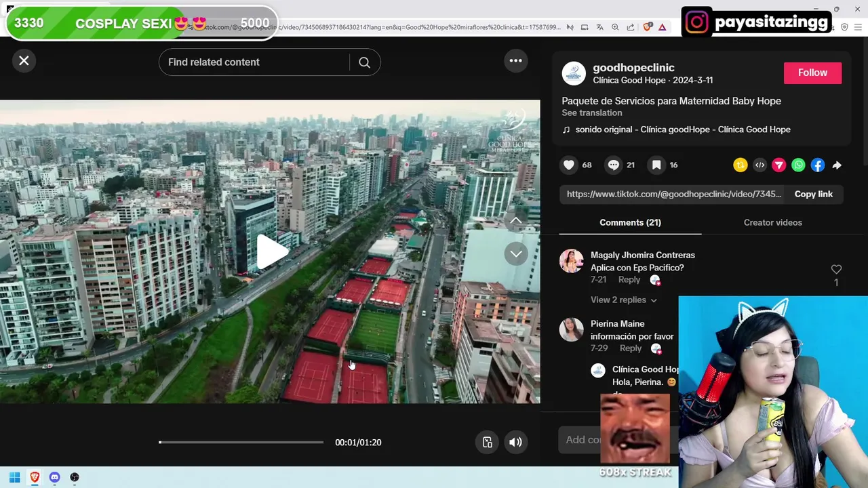Expand View 2 replies

point(624,300)
